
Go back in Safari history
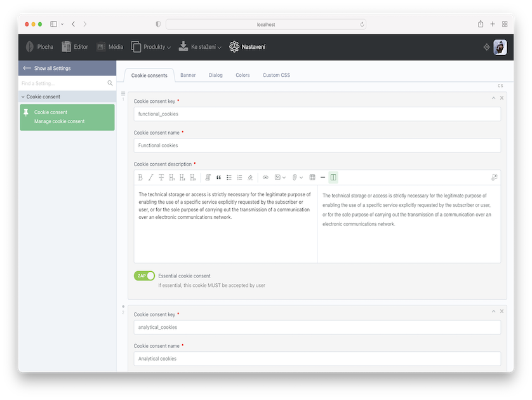(x=73, y=24)
